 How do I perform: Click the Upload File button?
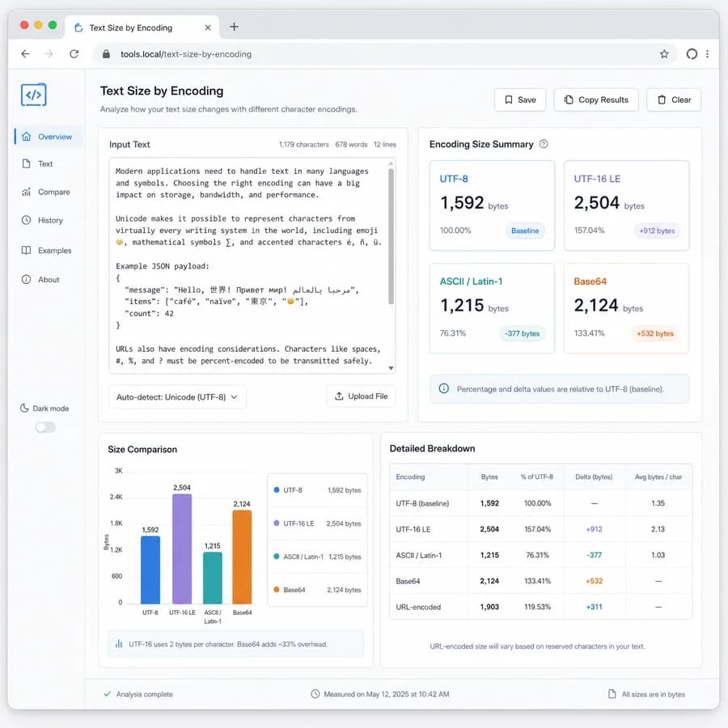click(362, 396)
